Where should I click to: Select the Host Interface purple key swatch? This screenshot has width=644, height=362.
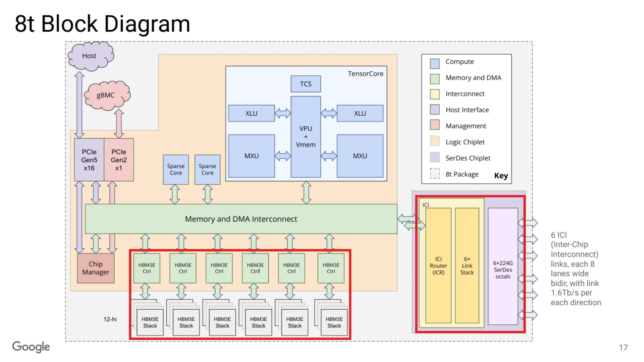coord(435,110)
